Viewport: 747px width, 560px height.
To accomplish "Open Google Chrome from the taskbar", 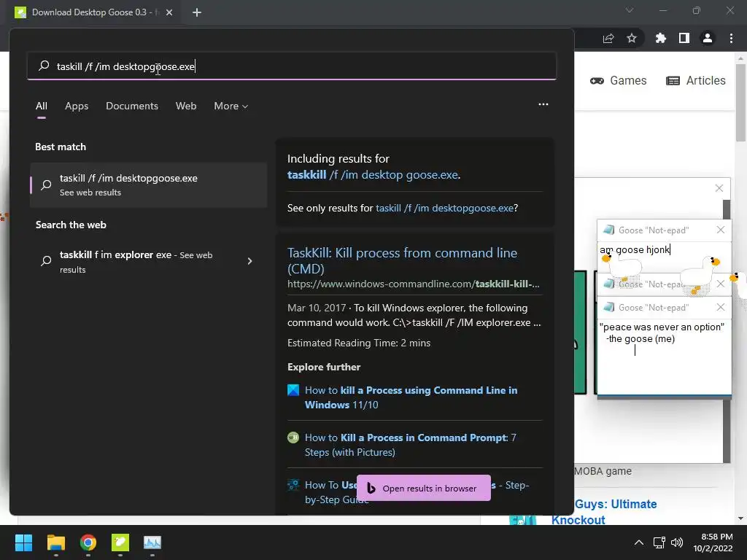I will tap(88, 542).
